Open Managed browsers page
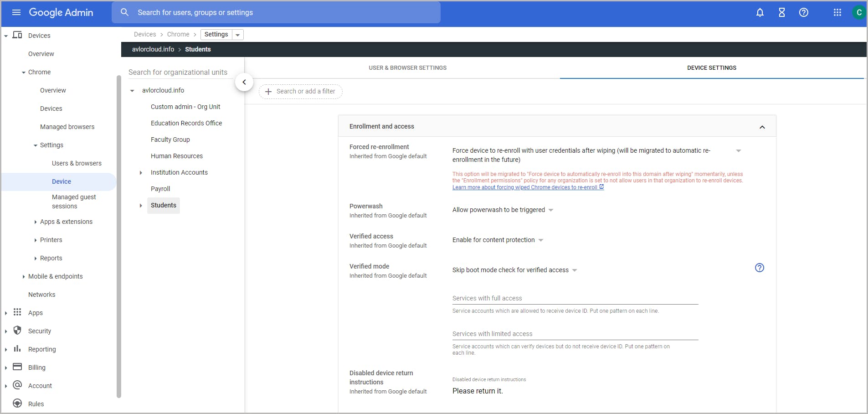The width and height of the screenshot is (868, 414). pyautogui.click(x=67, y=127)
